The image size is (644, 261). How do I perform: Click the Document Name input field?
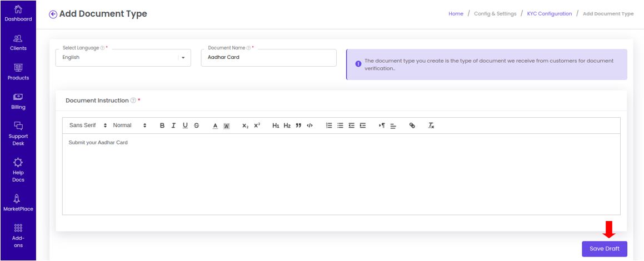pos(268,58)
